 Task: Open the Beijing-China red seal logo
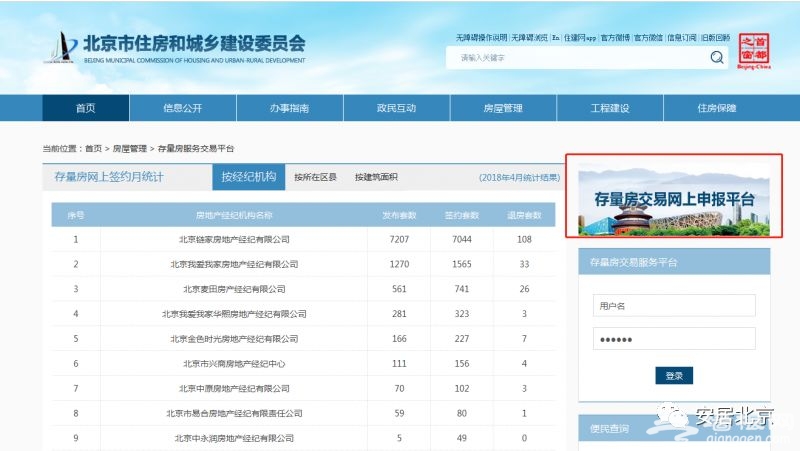[754, 52]
